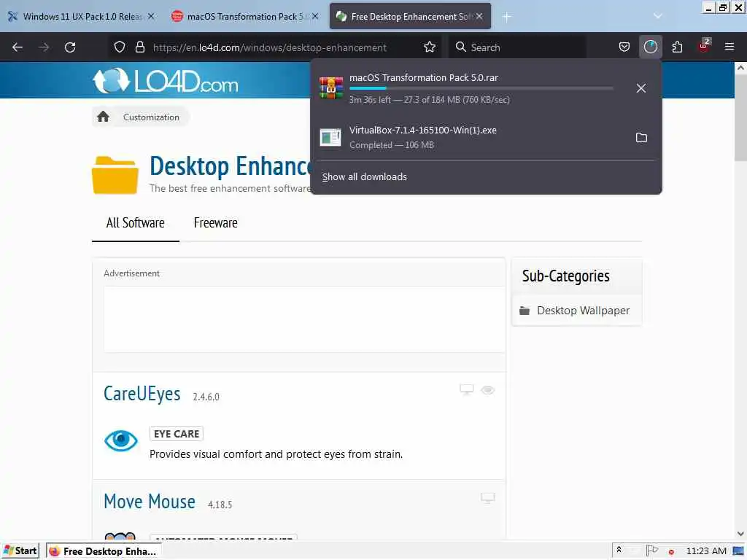Click Show all downloads
This screenshot has height=560, width=747.
coord(365,176)
